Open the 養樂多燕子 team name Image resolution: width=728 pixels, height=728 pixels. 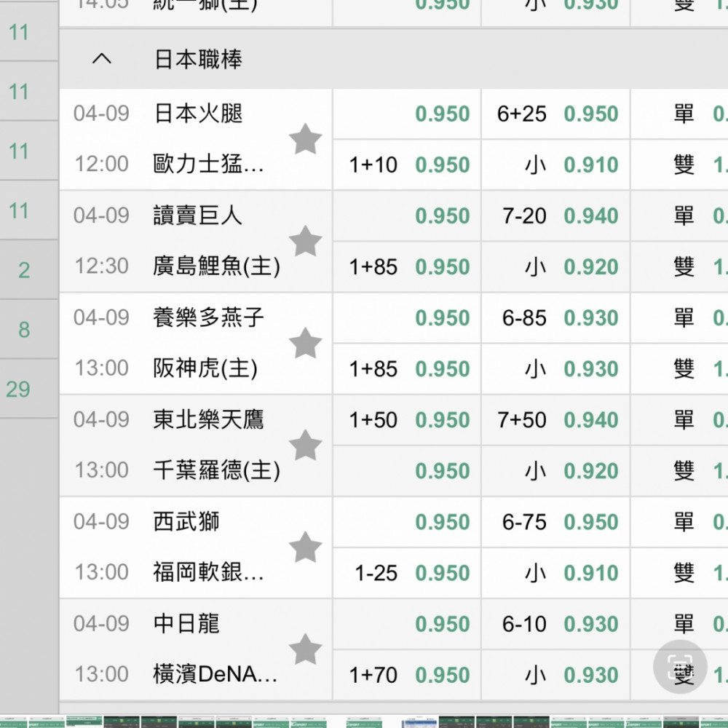coord(208,317)
